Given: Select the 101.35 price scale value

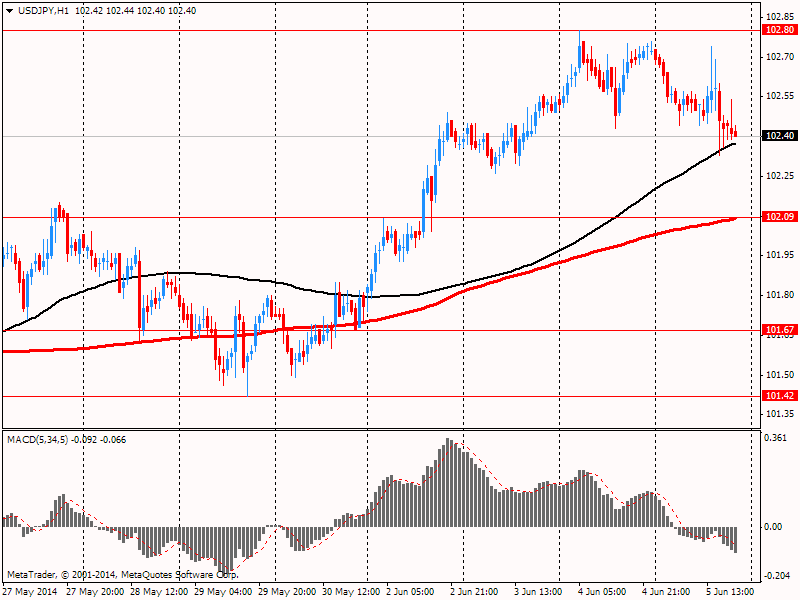Looking at the screenshot, I should click(780, 414).
